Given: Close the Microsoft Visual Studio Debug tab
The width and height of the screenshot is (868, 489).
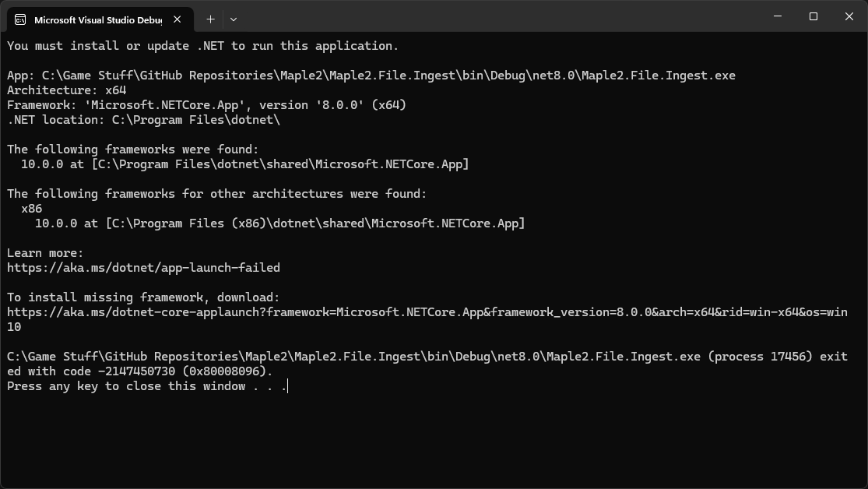Looking at the screenshot, I should [179, 19].
